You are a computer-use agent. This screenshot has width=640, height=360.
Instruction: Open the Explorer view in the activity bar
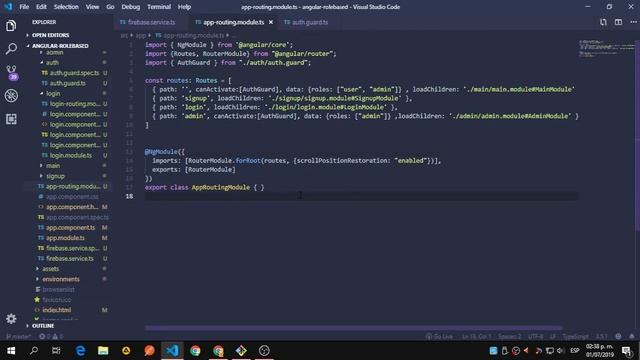(11, 26)
